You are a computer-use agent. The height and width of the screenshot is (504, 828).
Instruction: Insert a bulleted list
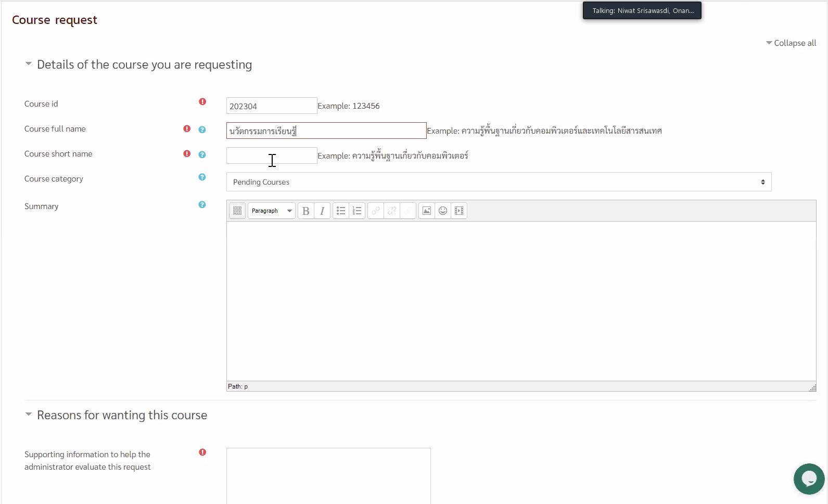point(341,211)
